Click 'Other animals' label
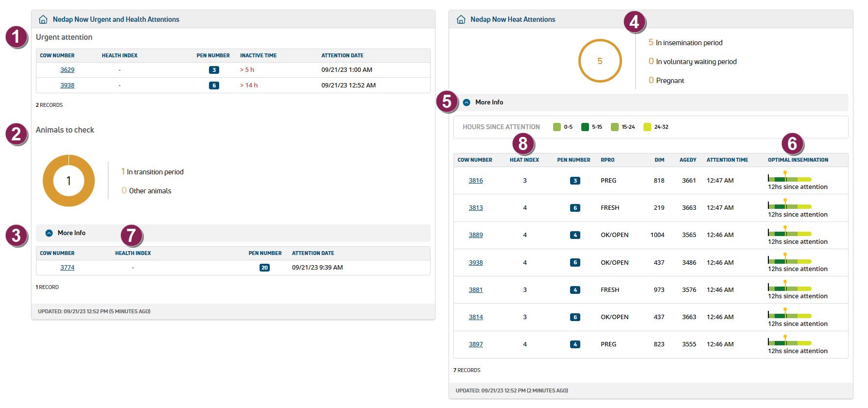868x408 pixels. pos(146,191)
